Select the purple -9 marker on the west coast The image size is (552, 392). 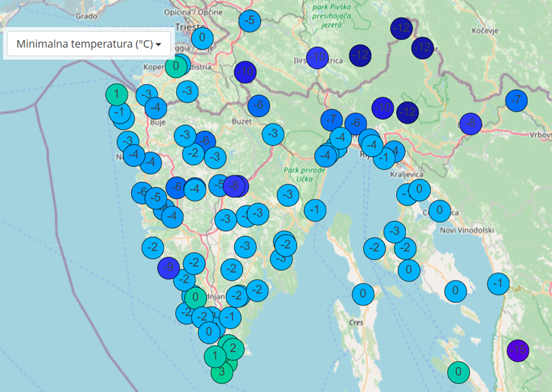(168, 268)
